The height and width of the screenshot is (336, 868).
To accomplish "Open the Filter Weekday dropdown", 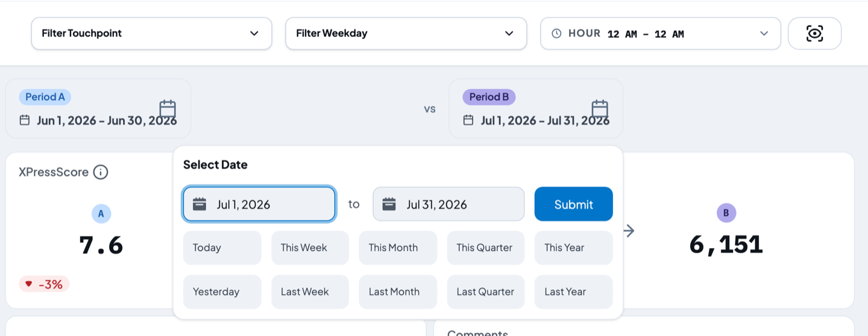I will [406, 34].
